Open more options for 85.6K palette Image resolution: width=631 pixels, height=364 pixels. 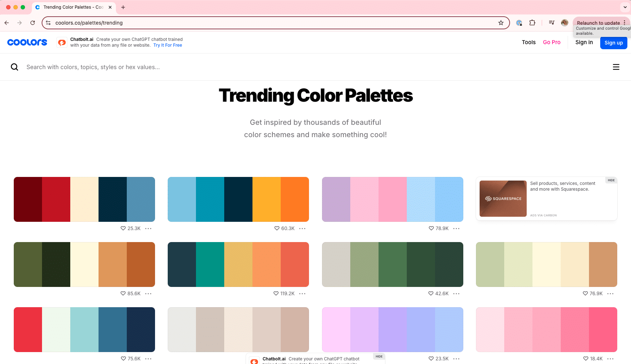148,293
